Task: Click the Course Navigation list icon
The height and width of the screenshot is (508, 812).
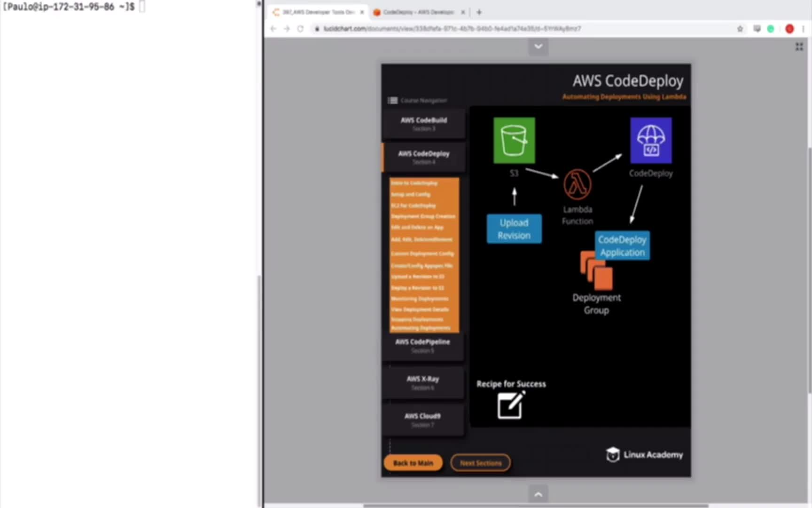Action: point(392,100)
